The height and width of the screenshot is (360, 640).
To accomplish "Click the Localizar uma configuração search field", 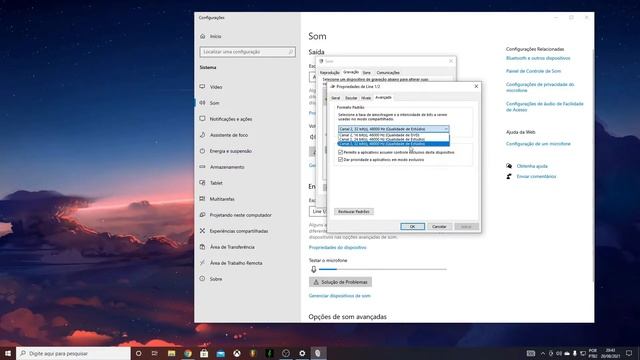I will click(x=247, y=52).
